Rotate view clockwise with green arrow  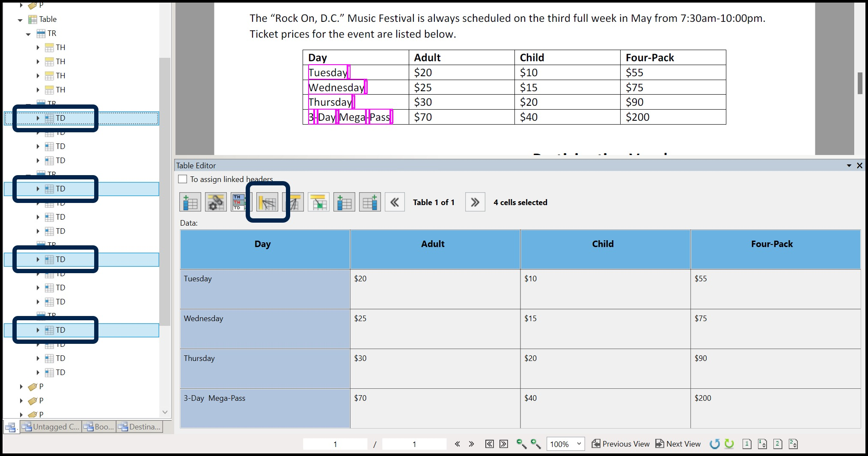[729, 444]
